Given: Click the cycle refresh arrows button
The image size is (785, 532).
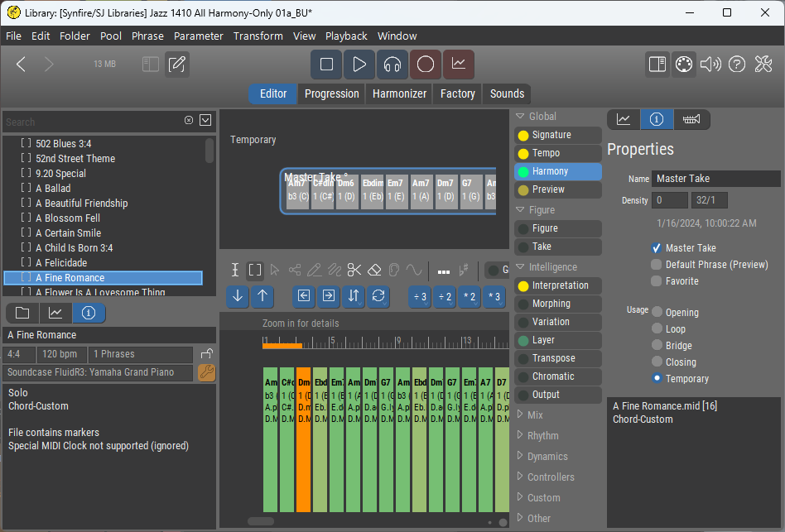Looking at the screenshot, I should (378, 296).
